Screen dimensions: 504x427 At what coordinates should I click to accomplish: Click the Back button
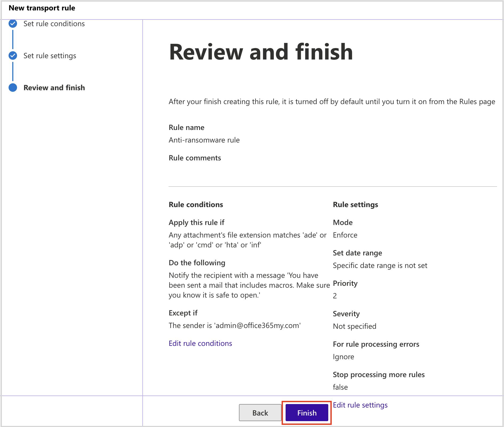pos(260,413)
